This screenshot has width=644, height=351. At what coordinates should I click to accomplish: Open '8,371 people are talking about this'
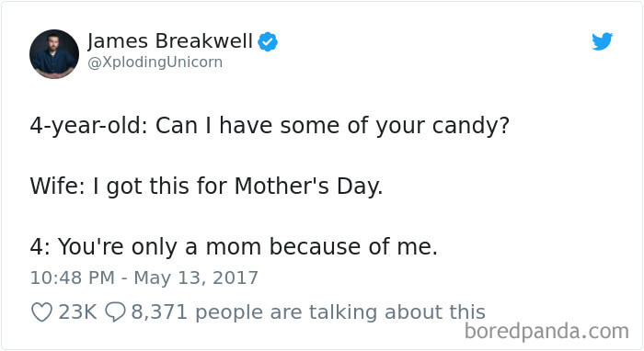[x=308, y=312]
